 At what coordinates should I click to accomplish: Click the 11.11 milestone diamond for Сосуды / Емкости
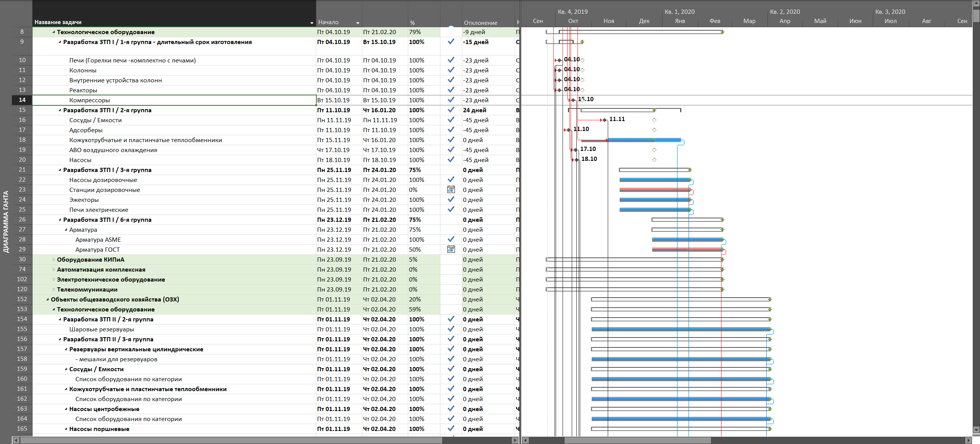coord(605,120)
